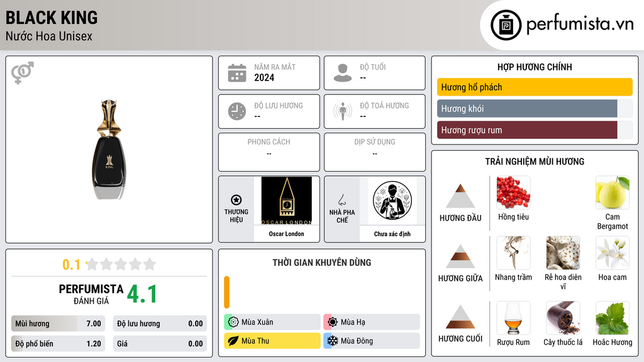Click the 0.1 user rating value
The image size is (644, 362).
click(72, 265)
